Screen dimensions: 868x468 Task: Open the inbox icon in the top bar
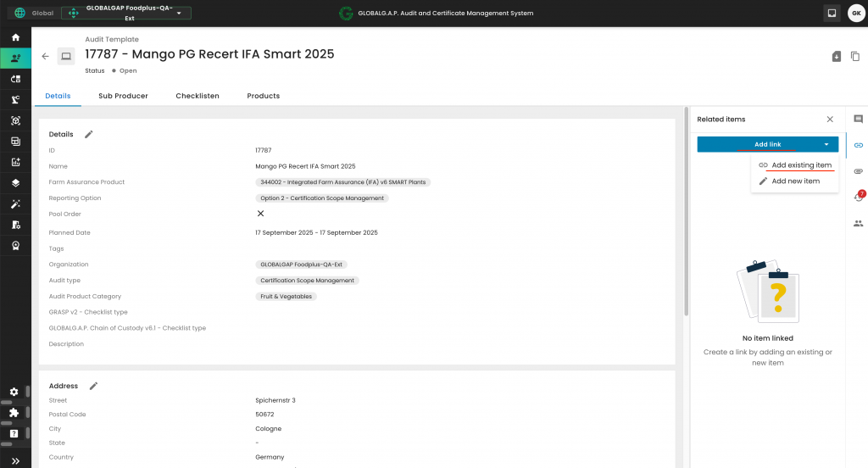tap(832, 14)
